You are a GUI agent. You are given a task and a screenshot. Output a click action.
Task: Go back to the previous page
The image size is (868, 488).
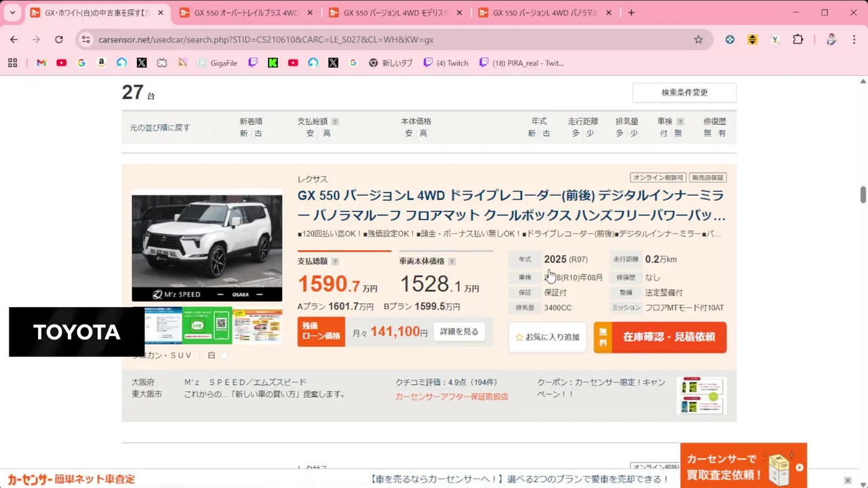point(14,39)
